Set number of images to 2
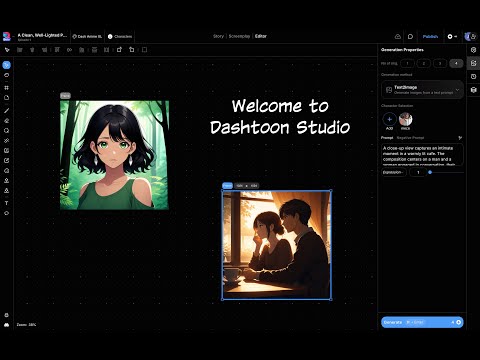480x360 pixels. coord(424,63)
